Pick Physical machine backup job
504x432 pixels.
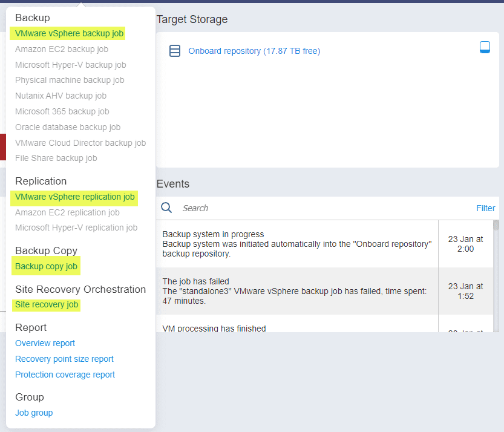(70, 80)
